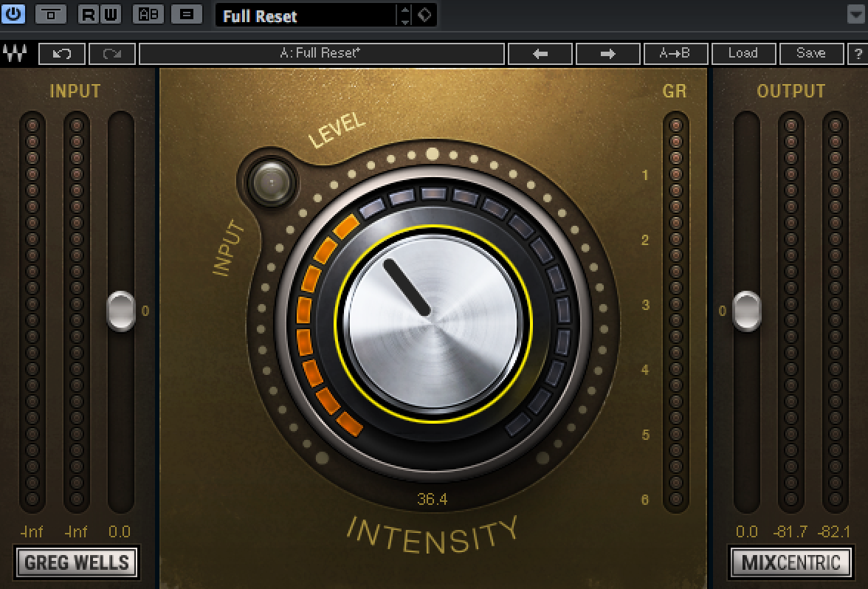Image resolution: width=868 pixels, height=589 pixels.
Task: Click the input gain value 0.0
Action: 120,532
